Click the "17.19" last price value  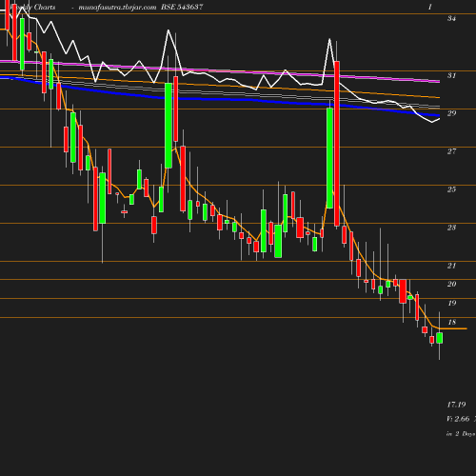pos(456,405)
